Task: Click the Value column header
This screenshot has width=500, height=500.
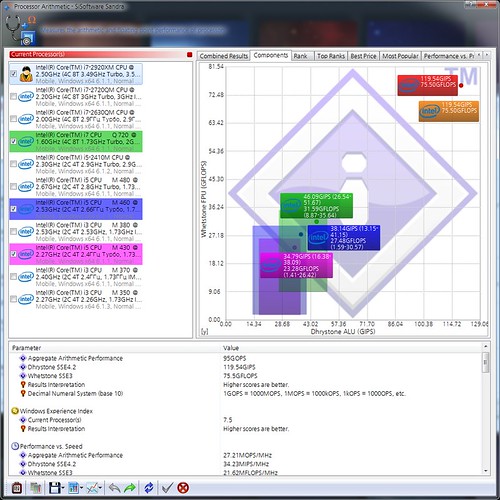Action: [x=352, y=348]
